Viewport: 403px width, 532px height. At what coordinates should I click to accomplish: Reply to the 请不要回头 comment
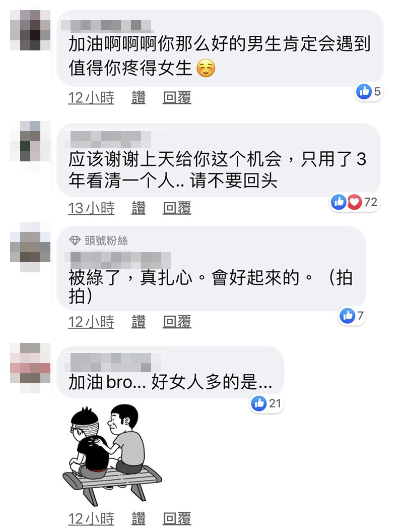tap(177, 208)
